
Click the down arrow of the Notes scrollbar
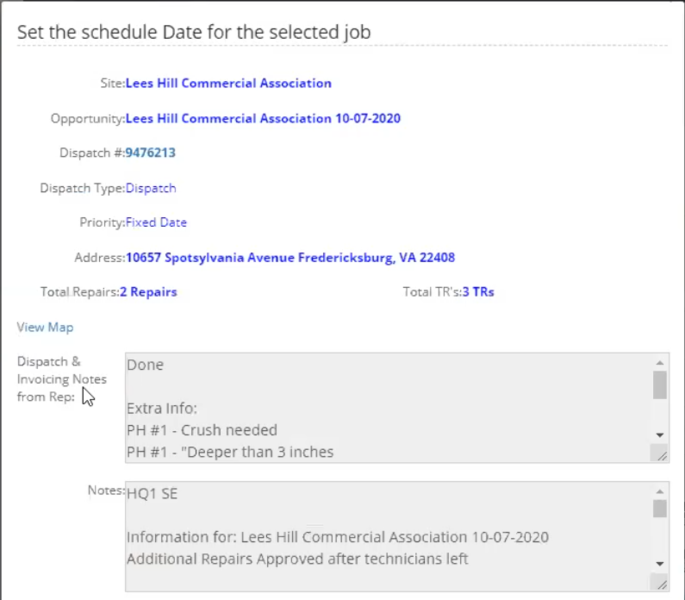[659, 564]
